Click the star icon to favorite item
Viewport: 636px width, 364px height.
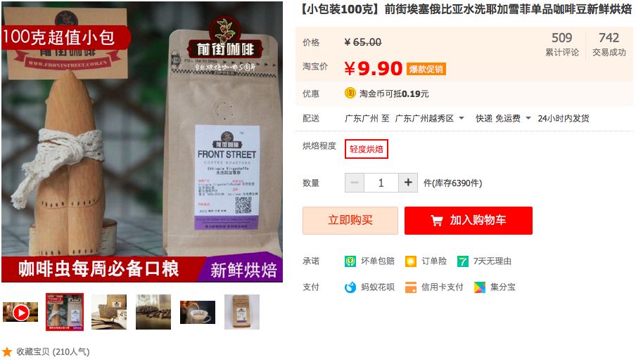coord(7,352)
